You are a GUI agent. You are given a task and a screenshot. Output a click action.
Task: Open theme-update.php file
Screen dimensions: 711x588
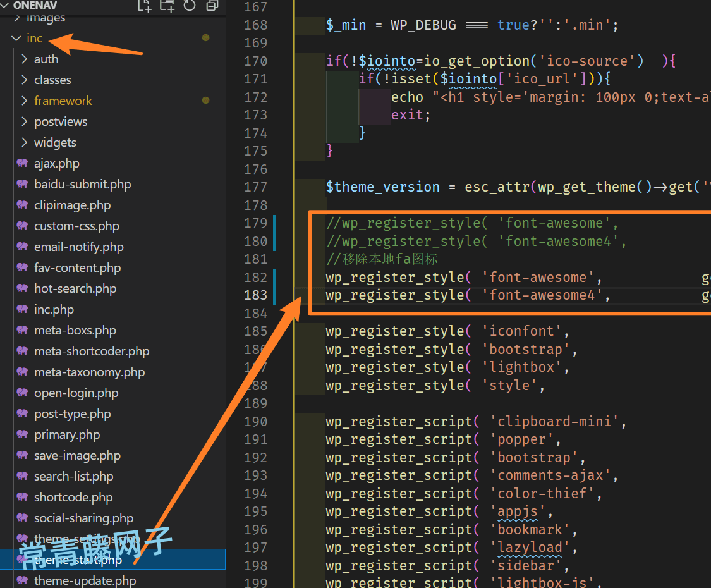tap(85, 581)
